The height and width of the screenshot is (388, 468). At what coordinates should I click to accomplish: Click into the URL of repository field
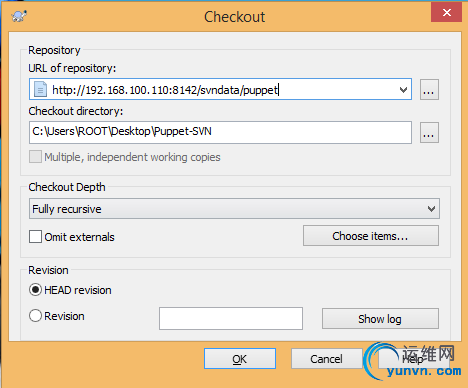[x=220, y=89]
